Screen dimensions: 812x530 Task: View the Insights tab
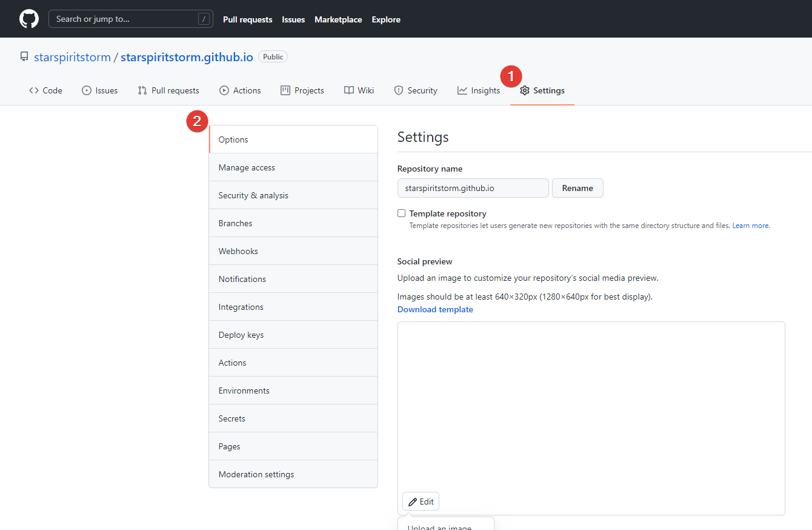(479, 90)
